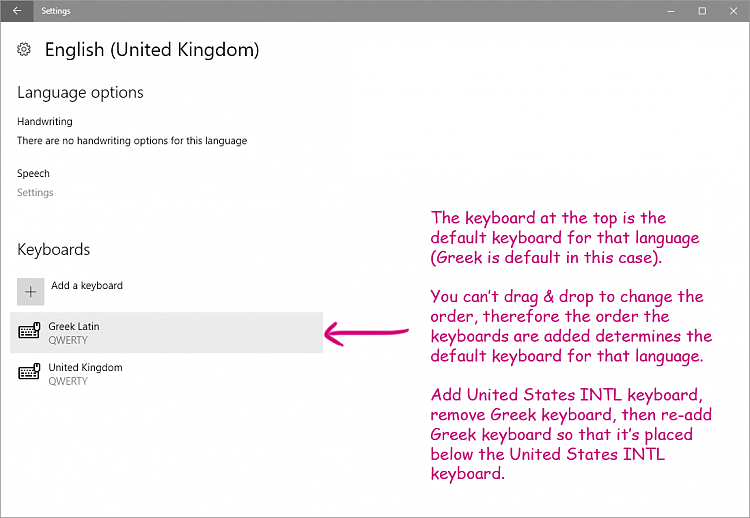Click the 'Handwriting' label

45,122
